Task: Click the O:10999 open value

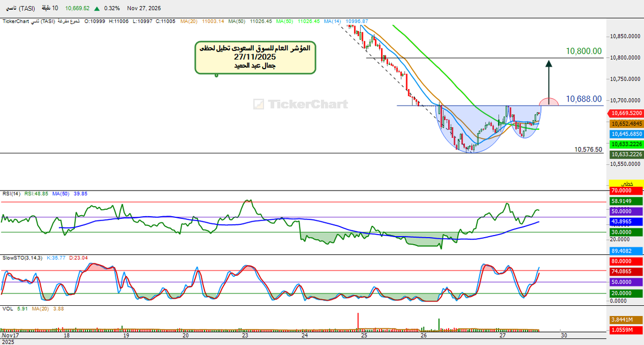Action: (95, 21)
